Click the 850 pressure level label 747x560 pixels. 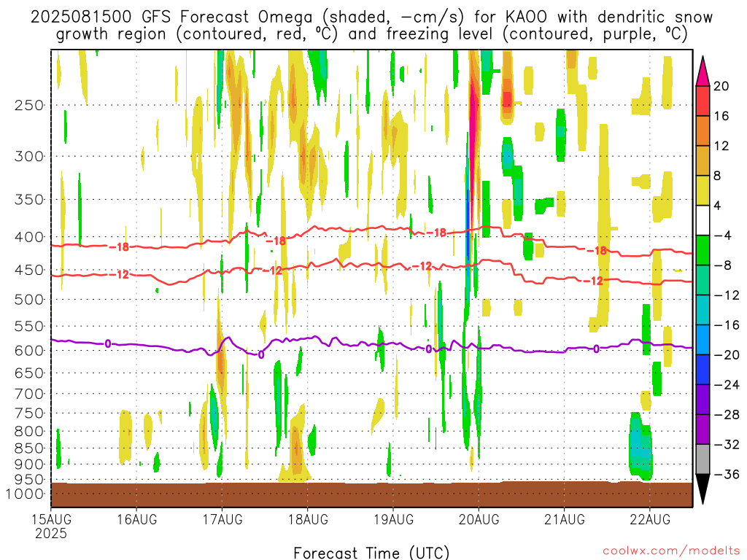pyautogui.click(x=29, y=448)
